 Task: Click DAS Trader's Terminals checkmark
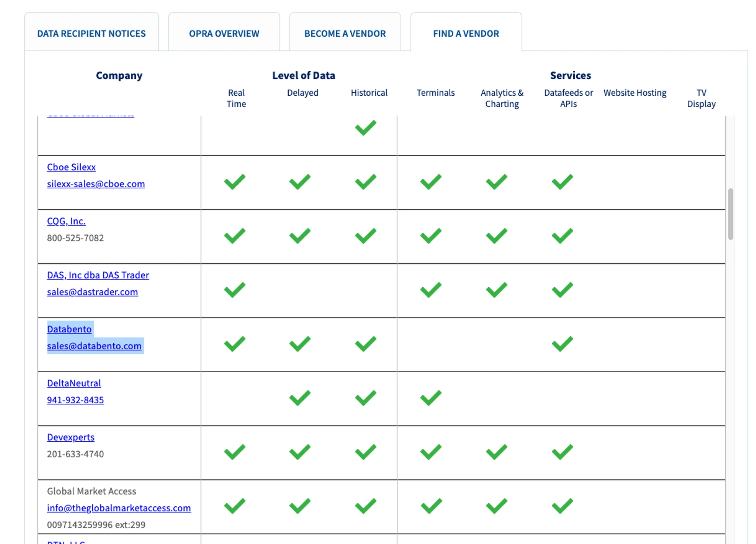431,290
